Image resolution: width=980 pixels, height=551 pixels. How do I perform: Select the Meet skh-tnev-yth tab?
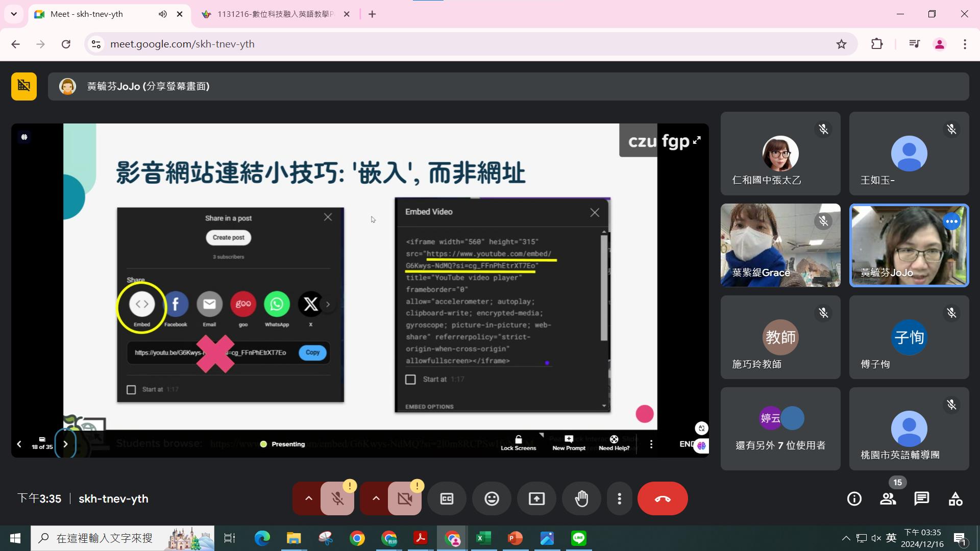[x=97, y=14]
